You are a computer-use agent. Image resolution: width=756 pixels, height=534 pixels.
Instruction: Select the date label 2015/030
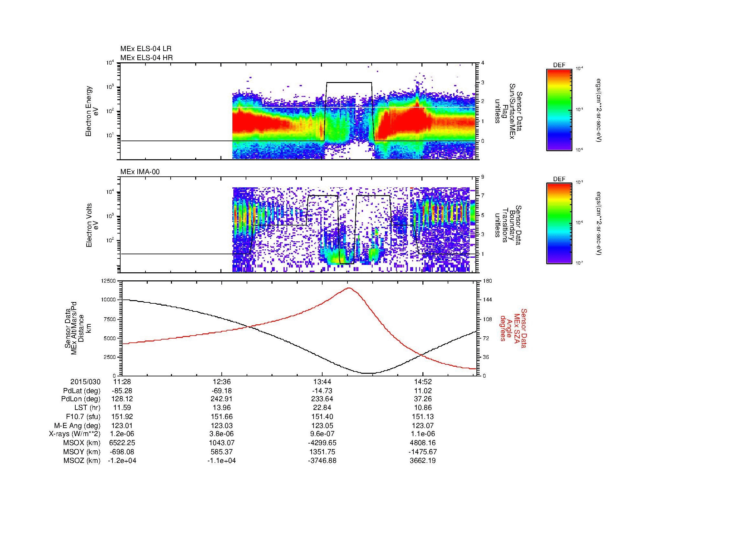pos(85,382)
